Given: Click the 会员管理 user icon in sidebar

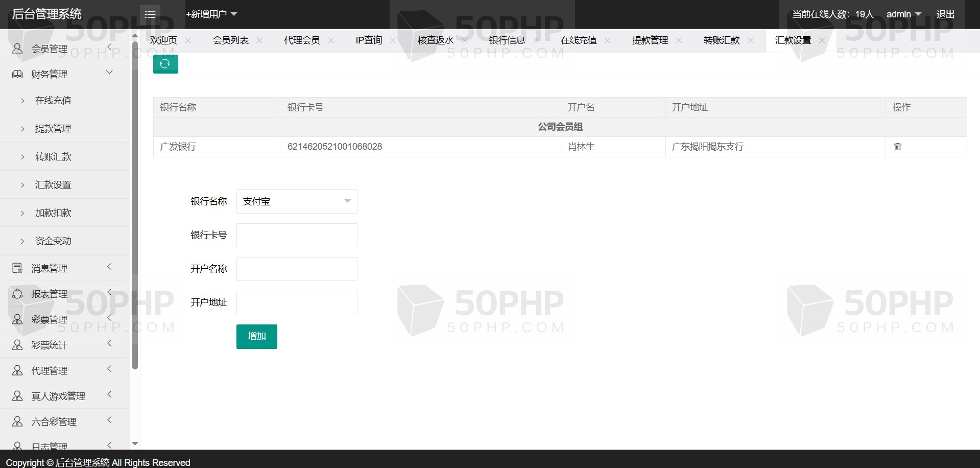Looking at the screenshot, I should pos(17,49).
